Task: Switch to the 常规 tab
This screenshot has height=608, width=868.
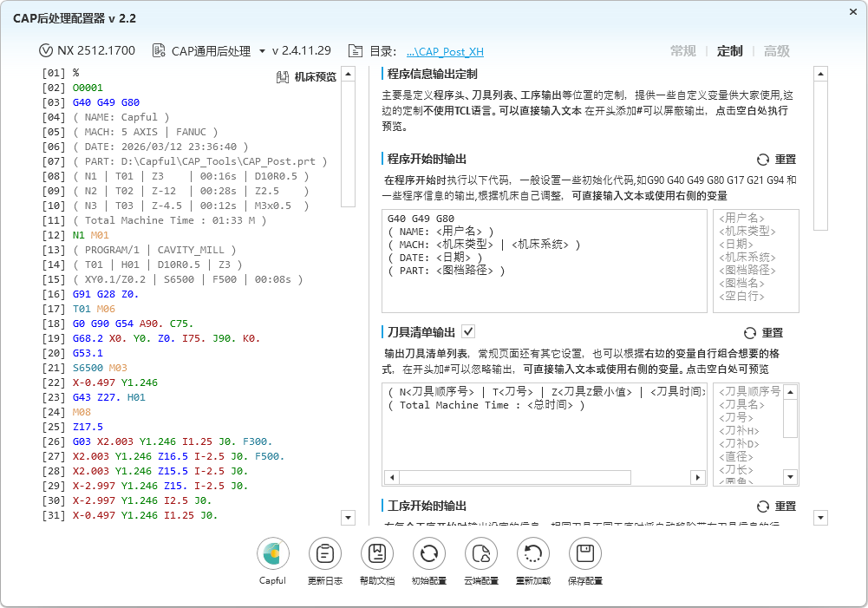Action: coord(682,51)
